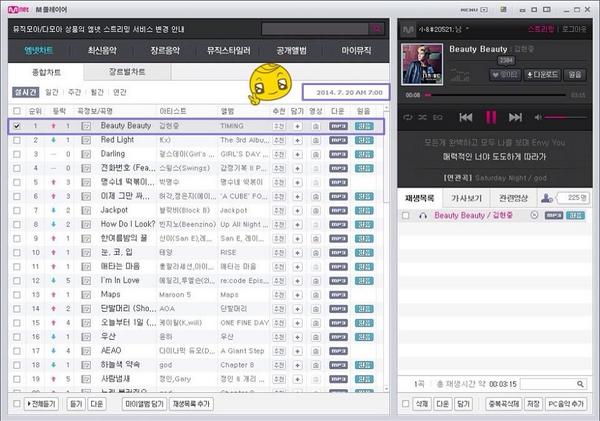Download mp3 for How Do I Look?

[x=338, y=225]
